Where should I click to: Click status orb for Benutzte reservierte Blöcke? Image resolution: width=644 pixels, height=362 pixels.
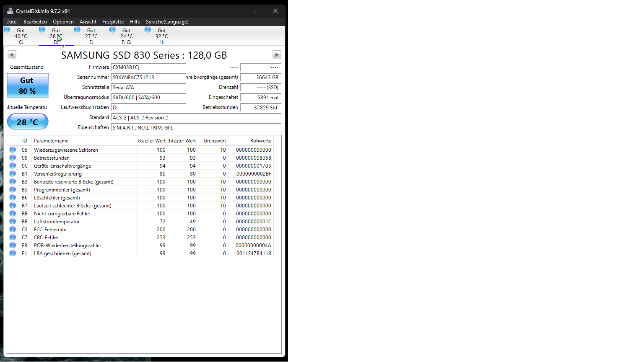pyautogui.click(x=13, y=181)
